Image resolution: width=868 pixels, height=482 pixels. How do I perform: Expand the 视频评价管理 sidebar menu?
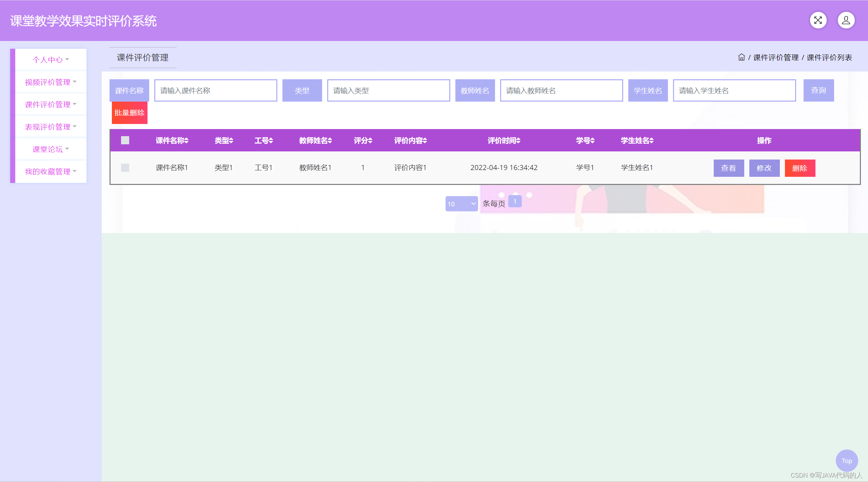[51, 82]
